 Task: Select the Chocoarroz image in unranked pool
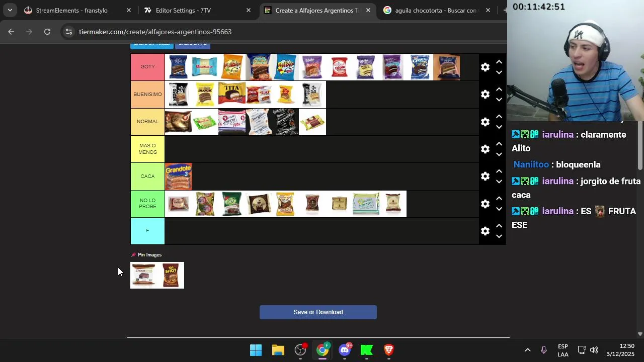(144, 276)
